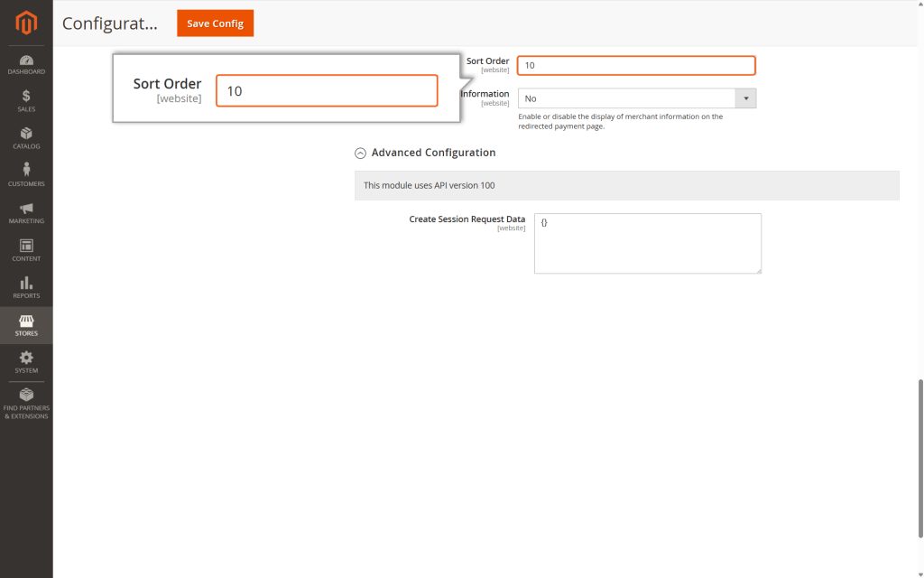
Task: Open Find Partners & Extensions
Action: tap(26, 402)
